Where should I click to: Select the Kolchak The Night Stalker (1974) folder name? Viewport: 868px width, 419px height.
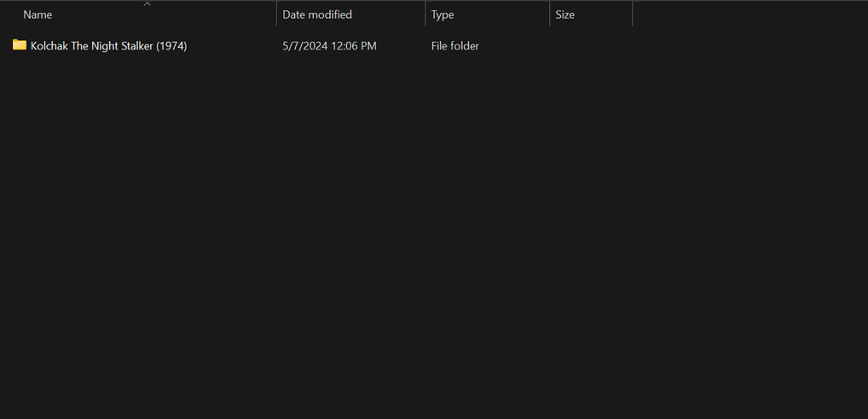tap(108, 46)
